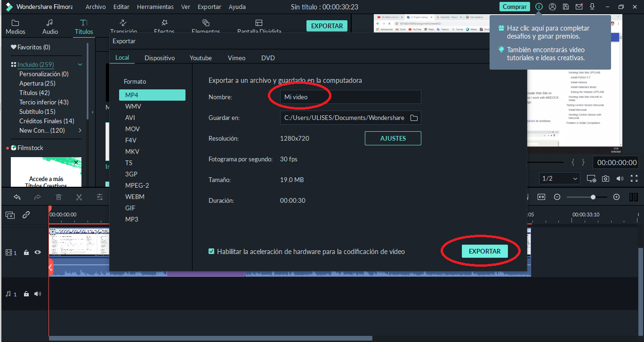Click the timeline zoom out minus icon
The width and height of the screenshot is (644, 342).
pyautogui.click(x=557, y=197)
